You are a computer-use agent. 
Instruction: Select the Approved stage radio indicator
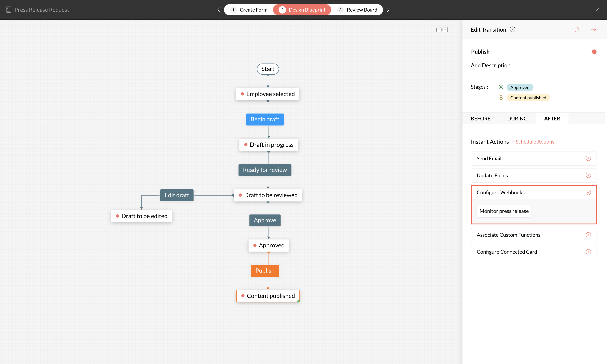501,87
